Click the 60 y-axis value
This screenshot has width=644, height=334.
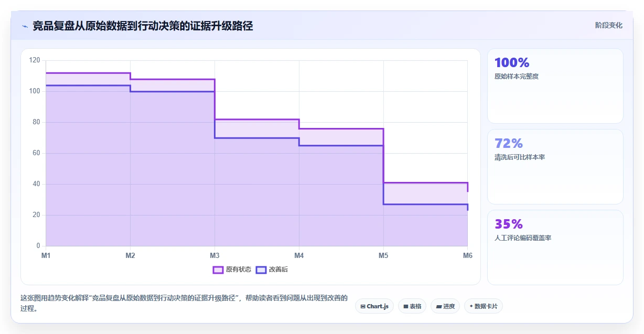click(36, 153)
